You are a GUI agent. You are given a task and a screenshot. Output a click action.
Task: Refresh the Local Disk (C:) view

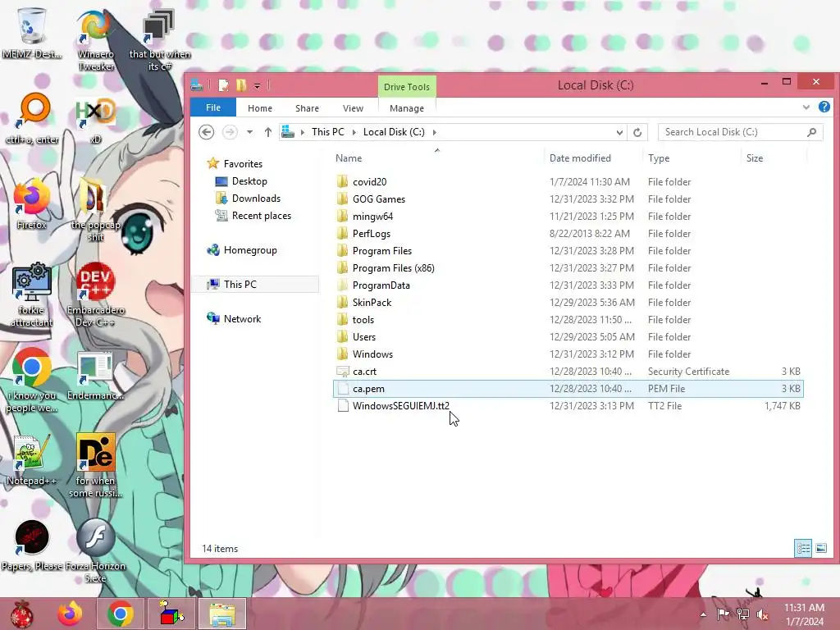tap(637, 132)
